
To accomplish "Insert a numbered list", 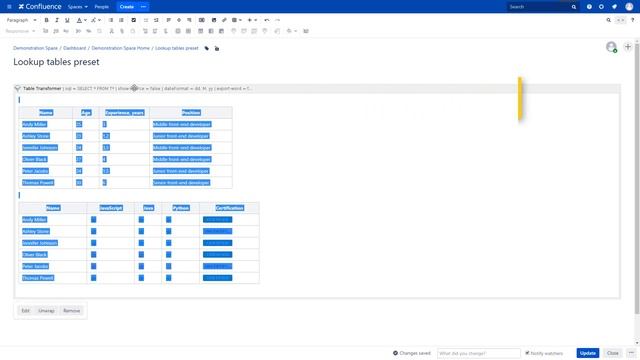I will [x=121, y=20].
